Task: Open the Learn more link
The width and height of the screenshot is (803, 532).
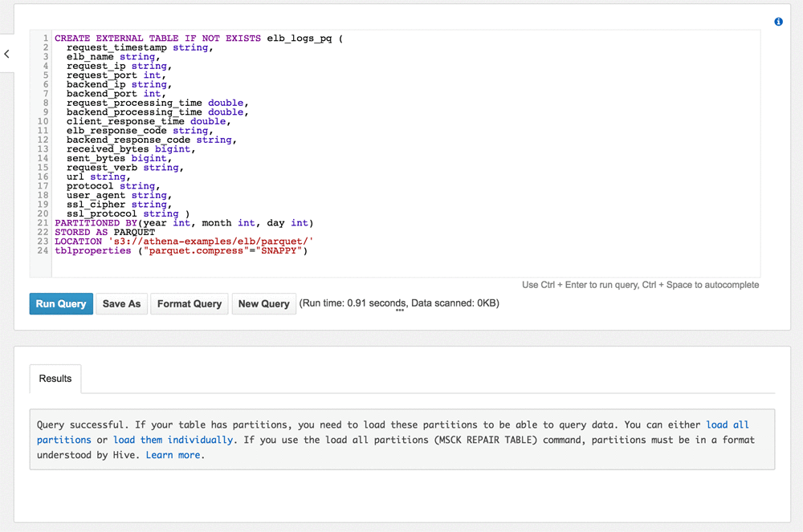Action: [x=173, y=455]
